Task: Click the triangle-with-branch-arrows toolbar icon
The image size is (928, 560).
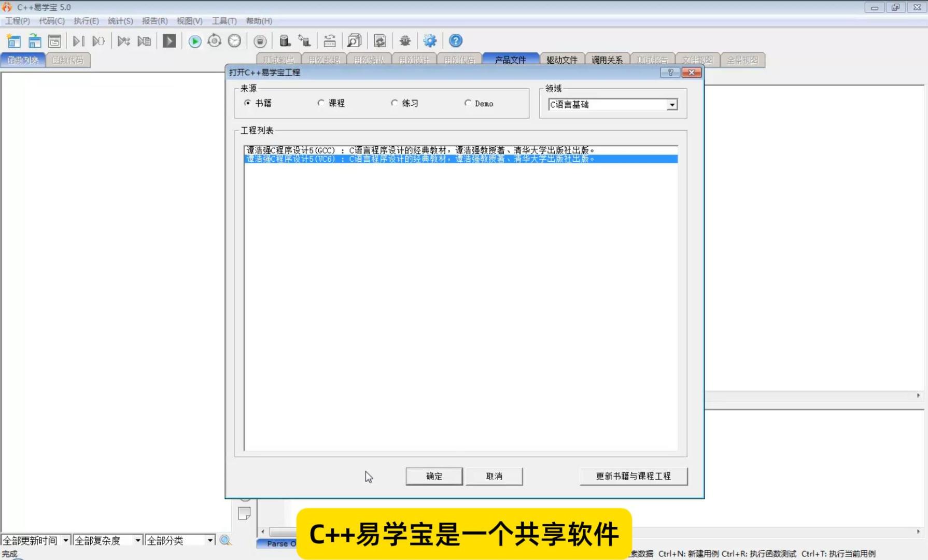Action: [x=123, y=41]
